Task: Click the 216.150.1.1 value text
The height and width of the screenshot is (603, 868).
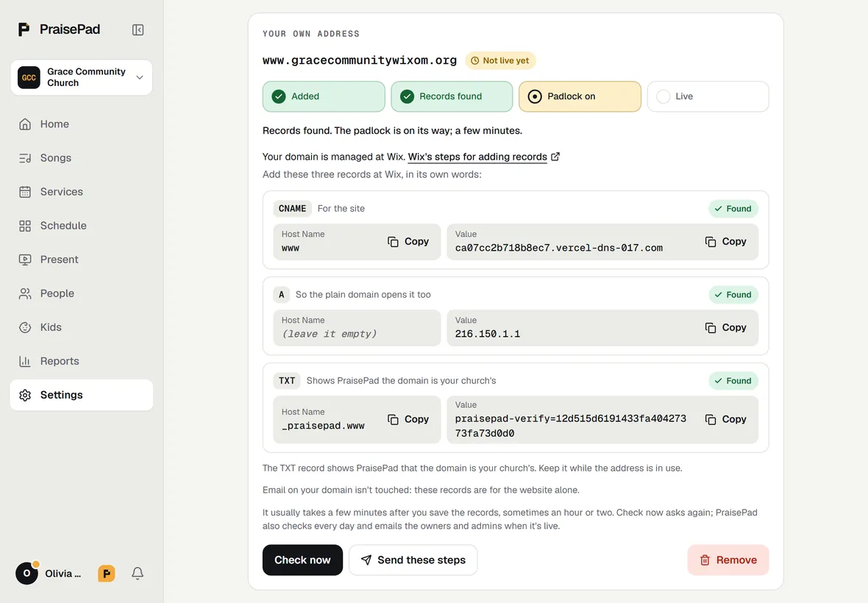Action: [488, 334]
